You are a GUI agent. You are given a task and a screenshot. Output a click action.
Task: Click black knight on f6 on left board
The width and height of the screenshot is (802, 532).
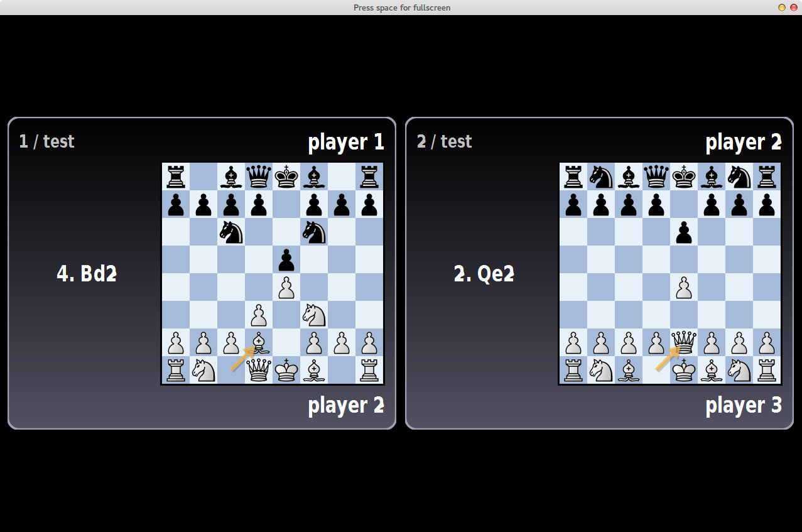(x=313, y=232)
